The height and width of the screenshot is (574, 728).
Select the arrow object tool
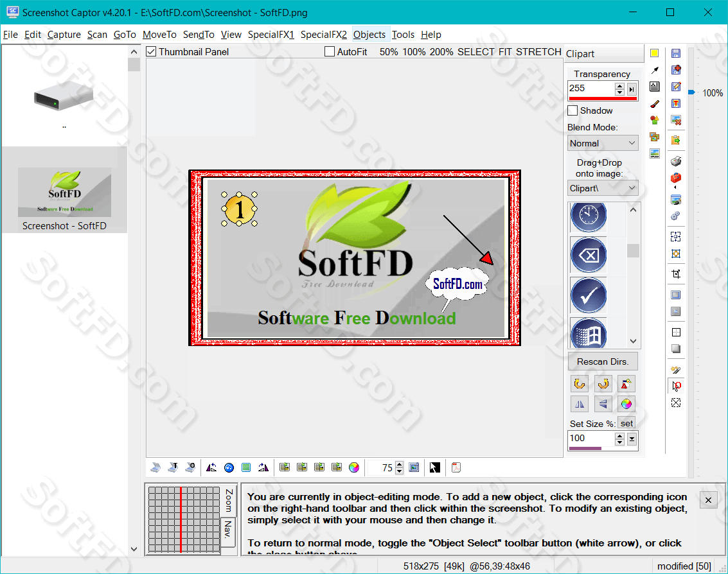coord(654,70)
